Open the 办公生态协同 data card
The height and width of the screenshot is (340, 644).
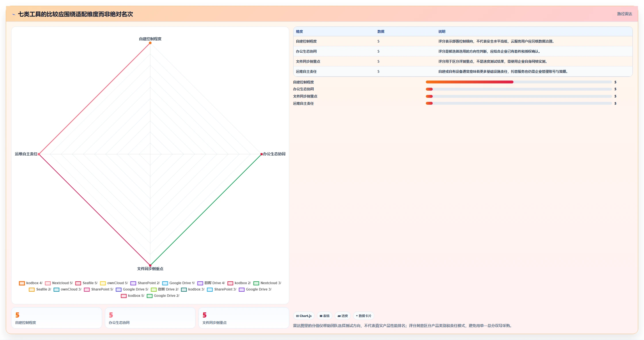(150, 318)
